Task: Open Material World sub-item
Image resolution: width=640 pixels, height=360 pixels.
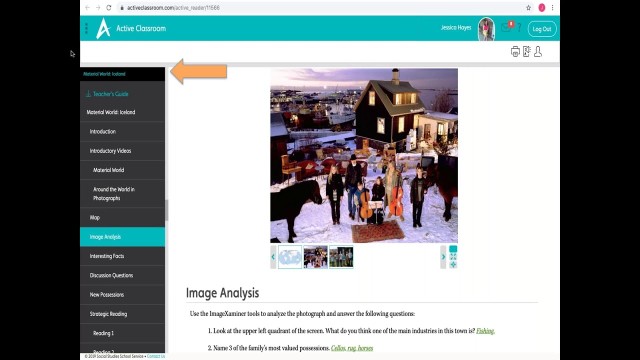Action: click(122, 170)
